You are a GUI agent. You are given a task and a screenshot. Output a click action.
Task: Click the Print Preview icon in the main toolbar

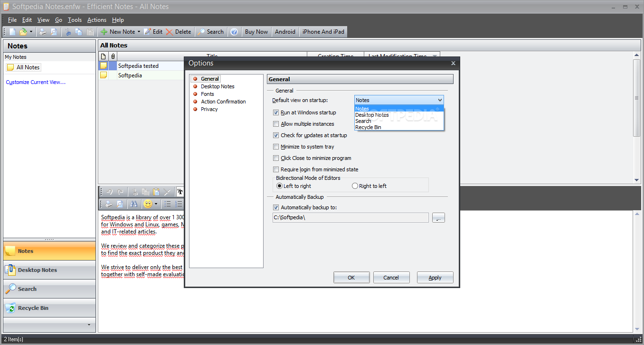click(54, 32)
